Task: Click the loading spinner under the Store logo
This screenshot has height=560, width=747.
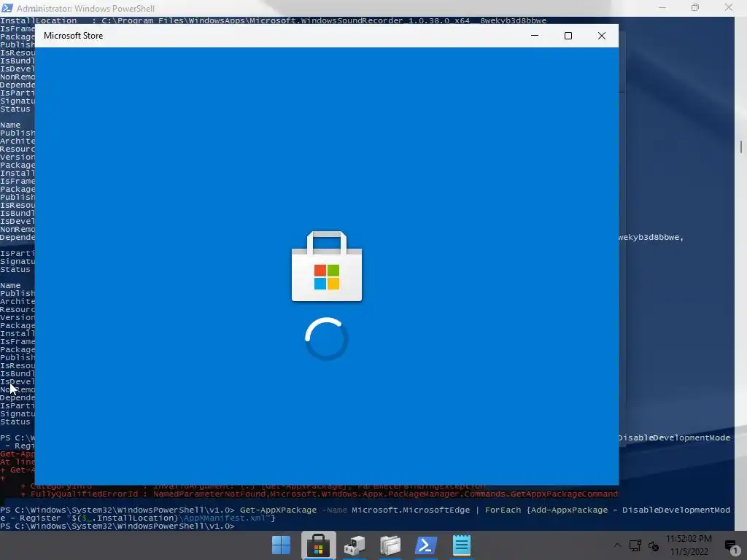Action: (327, 338)
